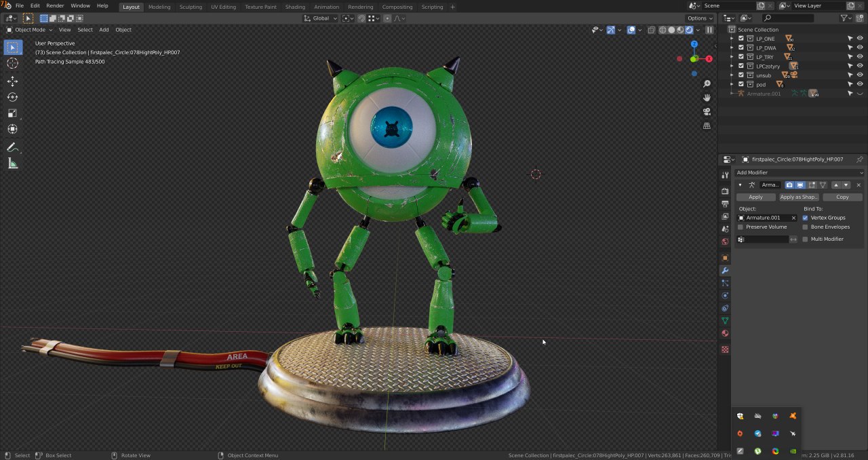Open the Render properties tab

click(x=725, y=191)
